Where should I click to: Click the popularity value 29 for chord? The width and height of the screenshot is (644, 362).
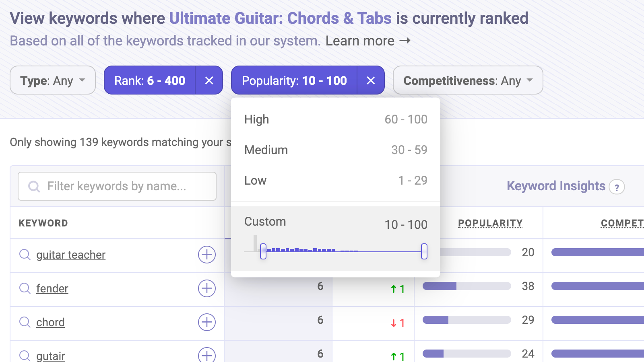coord(528,320)
